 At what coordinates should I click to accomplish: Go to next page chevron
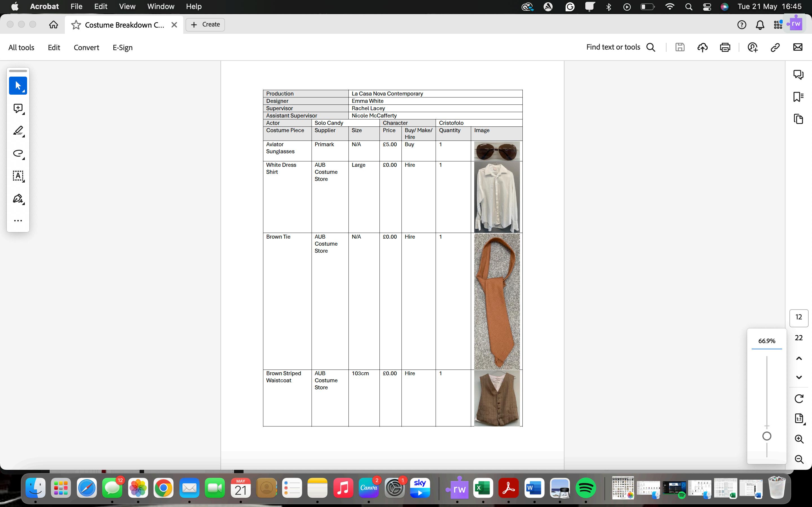[x=799, y=377]
